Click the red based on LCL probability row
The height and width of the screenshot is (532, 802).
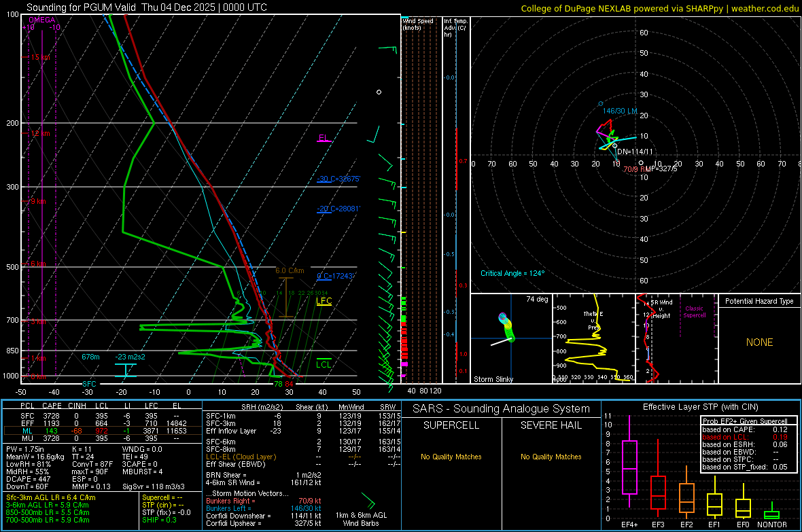[x=745, y=438]
